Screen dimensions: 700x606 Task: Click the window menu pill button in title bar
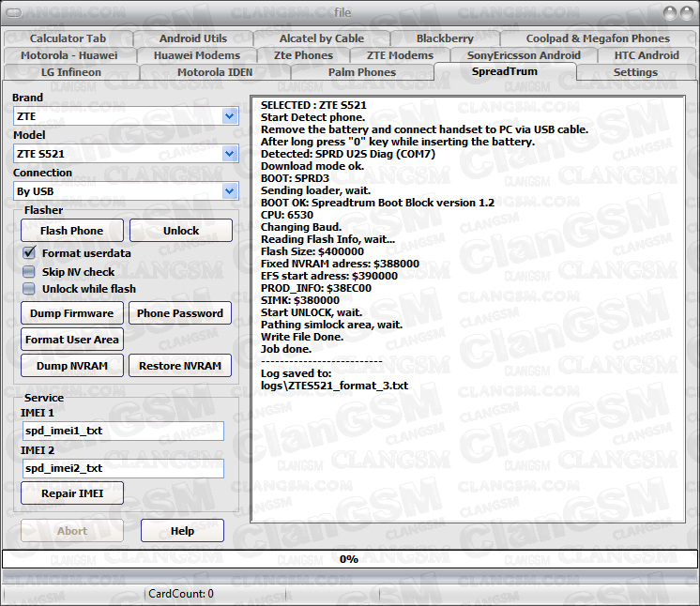click(14, 12)
